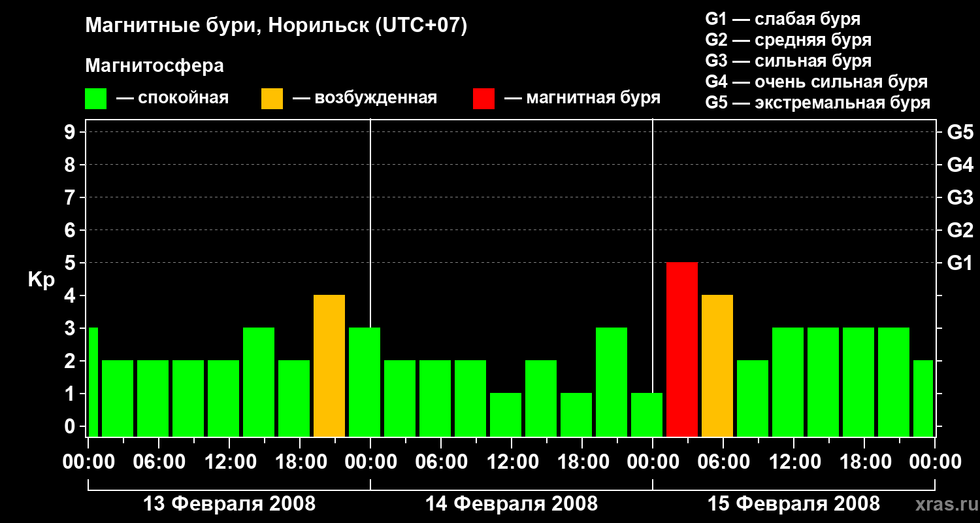Click the '14 Февраля 2008' date label
The height and width of the screenshot is (523, 980).
tap(512, 504)
